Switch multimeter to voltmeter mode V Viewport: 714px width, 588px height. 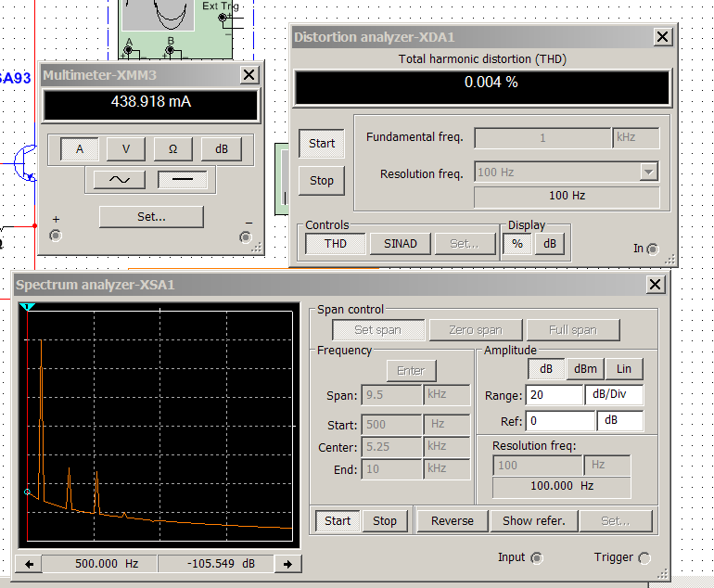pos(125,148)
